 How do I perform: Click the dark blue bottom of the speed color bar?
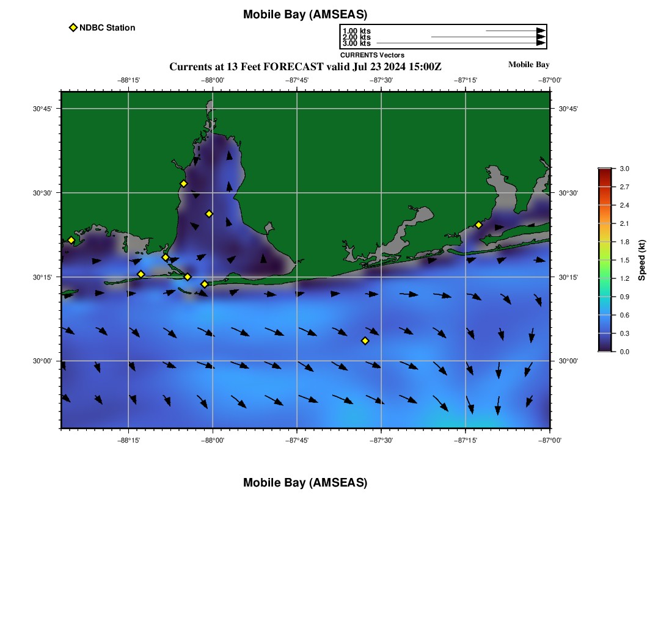(x=604, y=348)
